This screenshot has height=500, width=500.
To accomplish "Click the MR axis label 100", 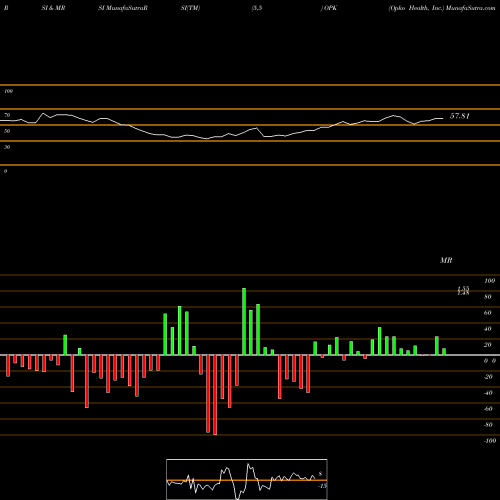I will (x=489, y=281).
